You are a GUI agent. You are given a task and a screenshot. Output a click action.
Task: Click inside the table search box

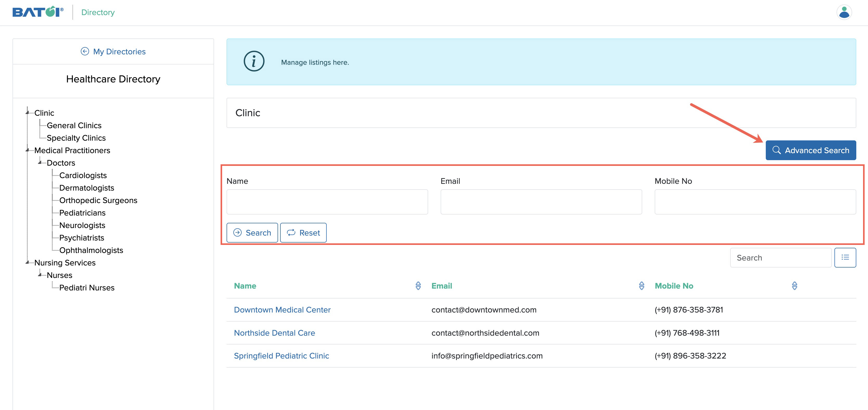point(780,257)
